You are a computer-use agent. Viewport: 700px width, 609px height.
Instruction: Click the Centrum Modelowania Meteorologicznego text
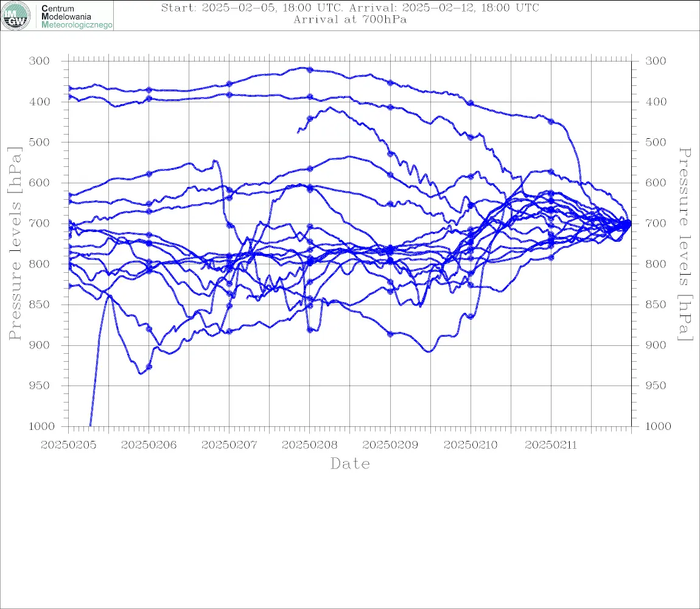click(77, 16)
